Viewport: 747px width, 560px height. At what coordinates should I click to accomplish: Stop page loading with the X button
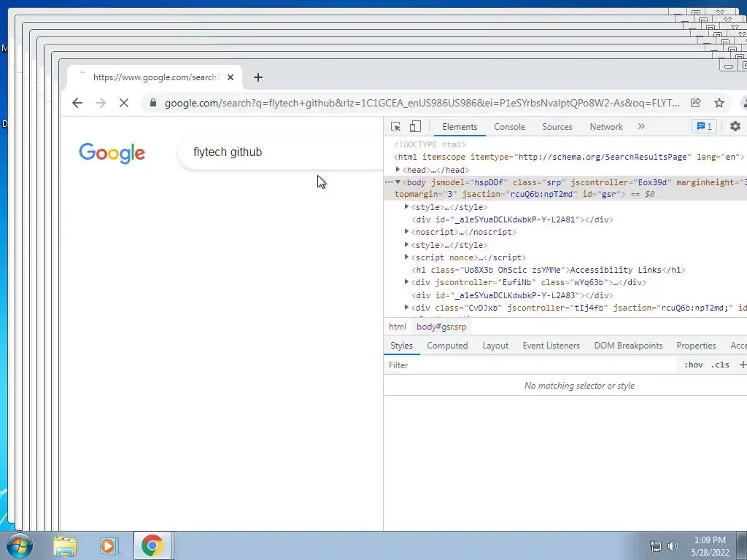click(124, 103)
